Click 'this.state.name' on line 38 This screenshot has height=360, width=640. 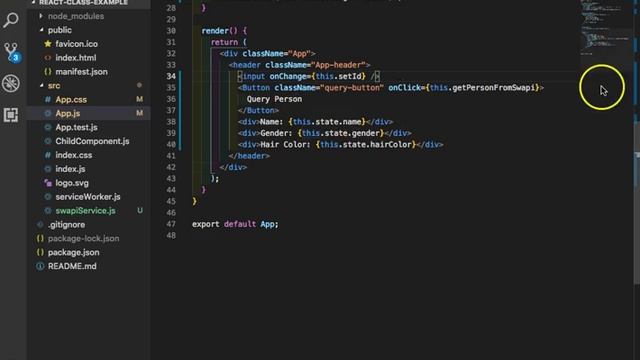(x=327, y=122)
